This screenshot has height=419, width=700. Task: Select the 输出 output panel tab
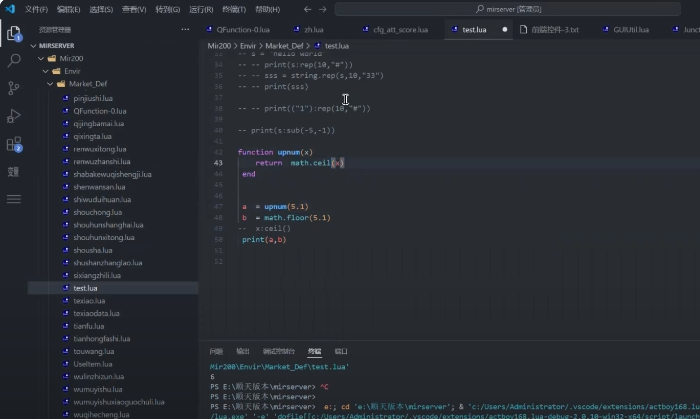point(243,352)
